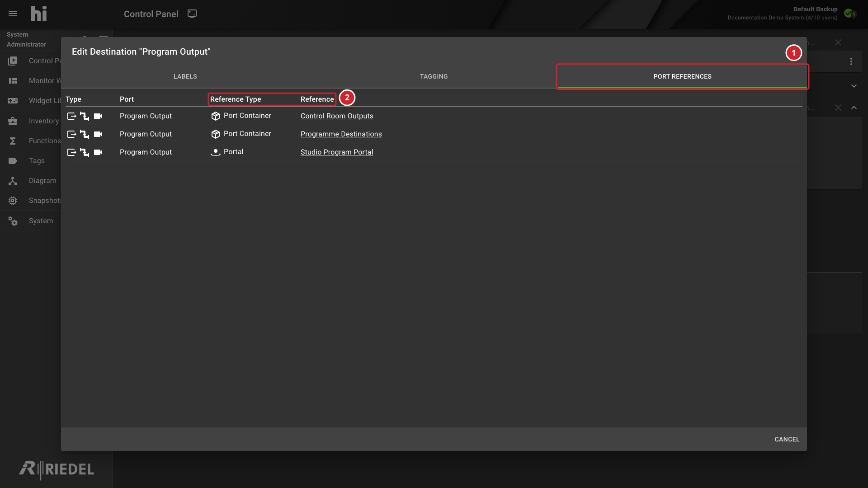The height and width of the screenshot is (488, 868).
Task: Open the three-dot options menu behind dialog
Action: (851, 61)
